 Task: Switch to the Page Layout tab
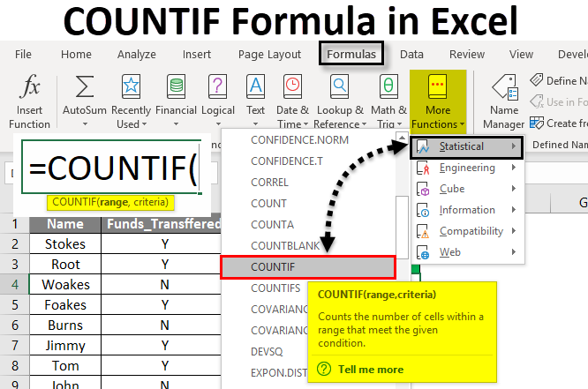tap(269, 55)
